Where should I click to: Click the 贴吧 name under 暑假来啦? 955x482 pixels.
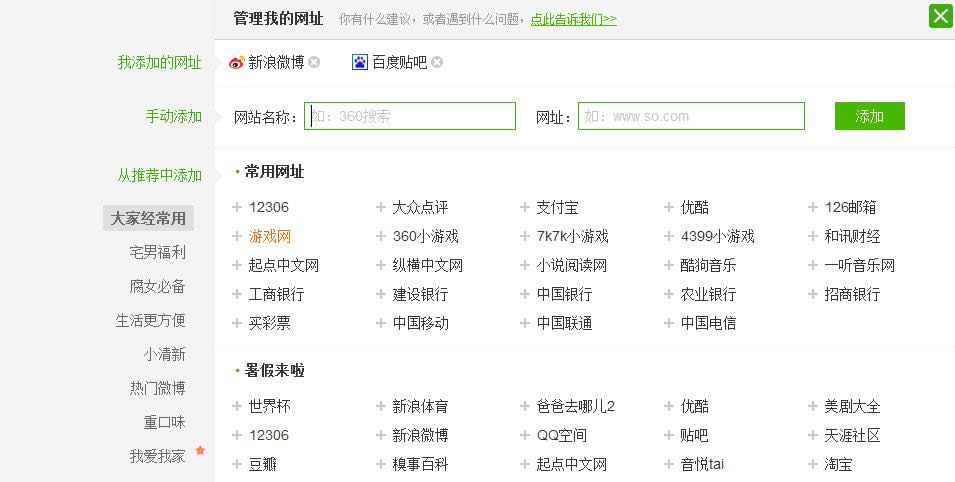coord(694,435)
